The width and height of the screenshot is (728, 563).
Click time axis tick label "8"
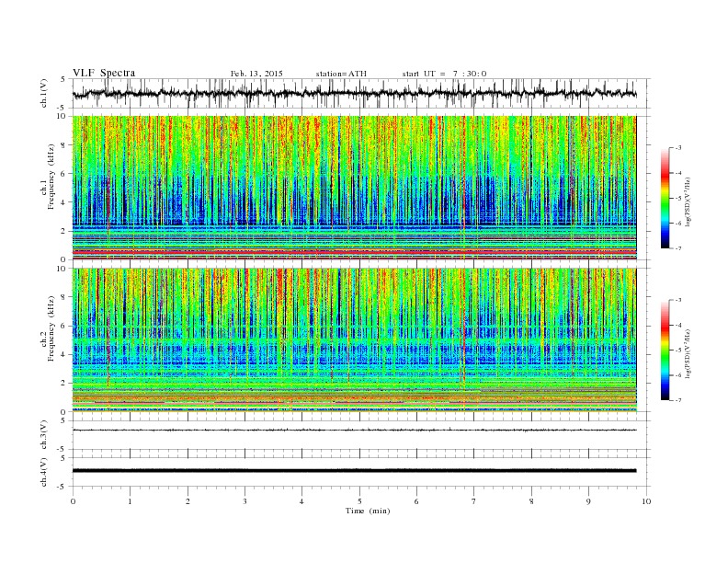(531, 501)
